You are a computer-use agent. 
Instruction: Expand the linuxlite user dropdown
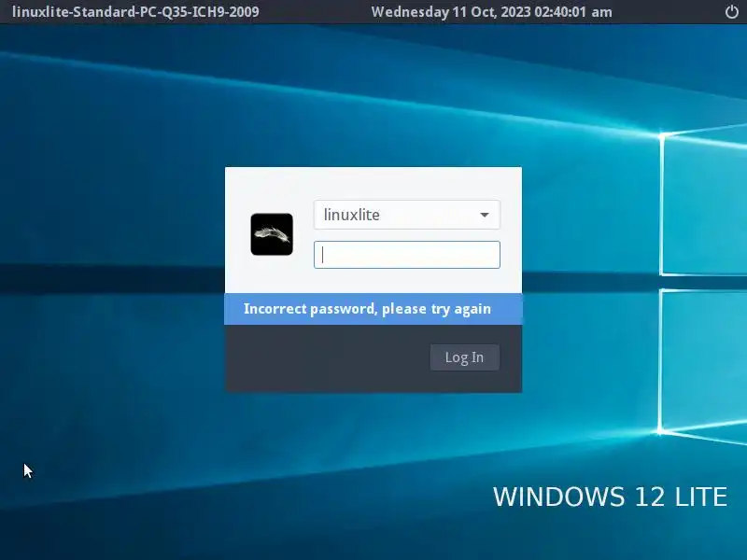[407, 215]
